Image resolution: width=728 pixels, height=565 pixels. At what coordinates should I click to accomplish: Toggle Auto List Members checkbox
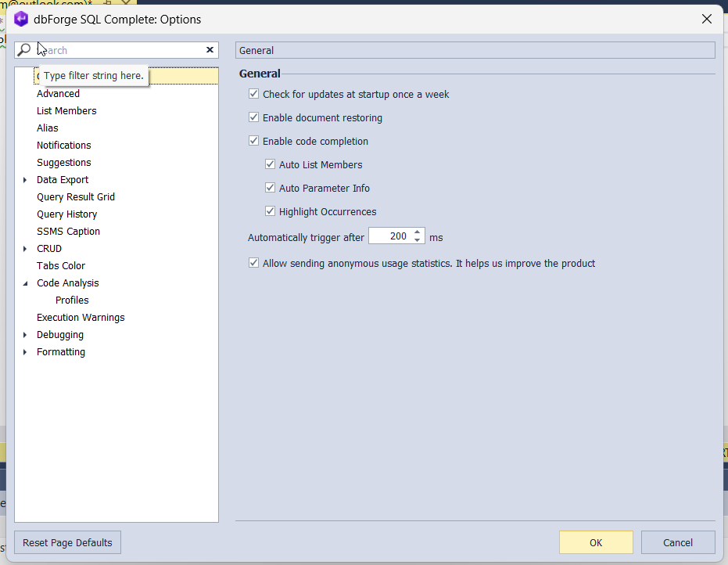tap(271, 165)
